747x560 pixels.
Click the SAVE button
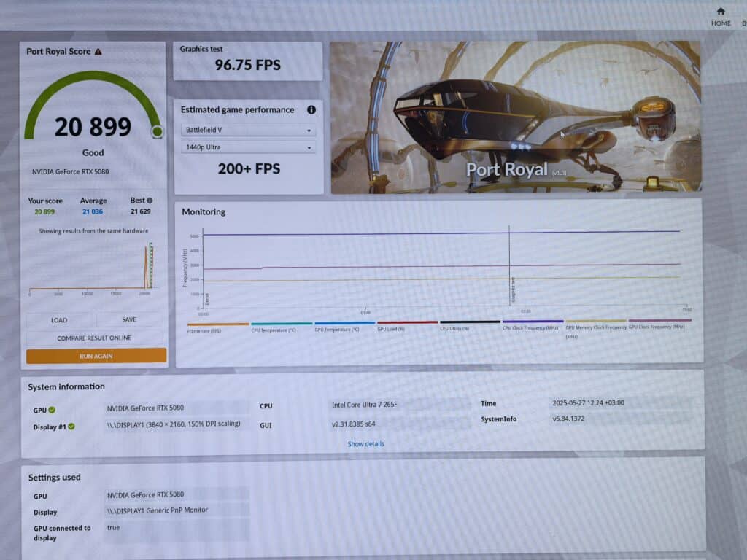[129, 319]
